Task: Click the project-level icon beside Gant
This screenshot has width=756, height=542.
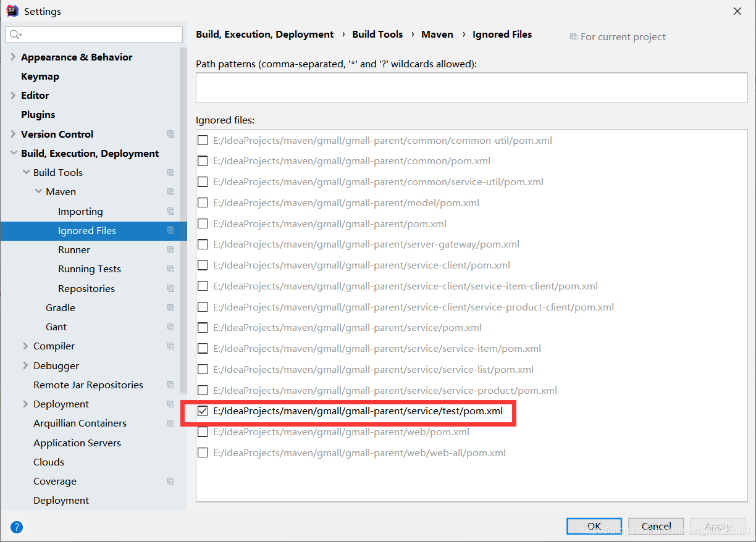Action: pyautogui.click(x=170, y=327)
